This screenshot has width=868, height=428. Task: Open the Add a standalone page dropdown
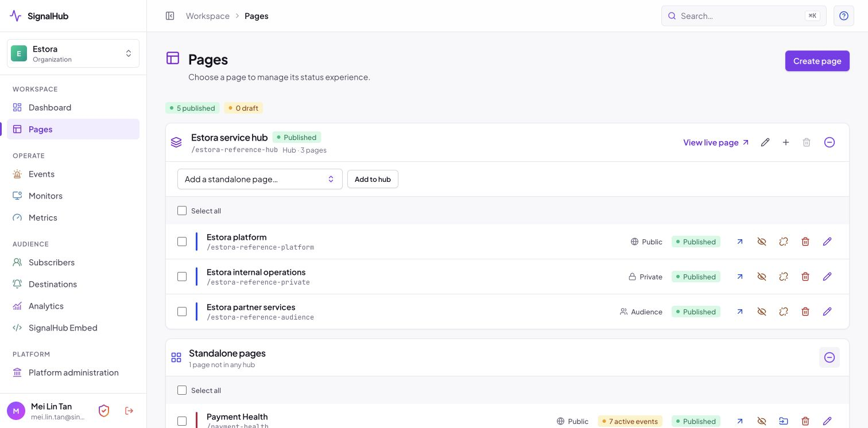point(260,179)
